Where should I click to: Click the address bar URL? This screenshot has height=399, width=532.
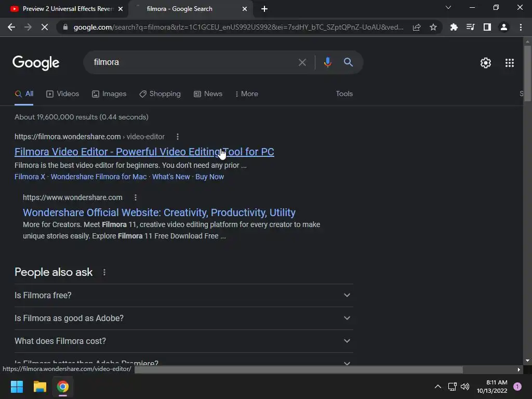238,27
